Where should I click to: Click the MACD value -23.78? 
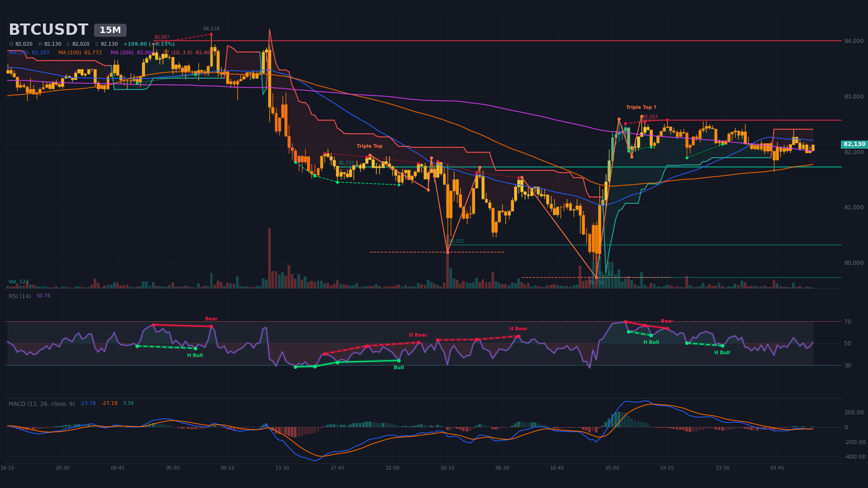[x=88, y=403]
